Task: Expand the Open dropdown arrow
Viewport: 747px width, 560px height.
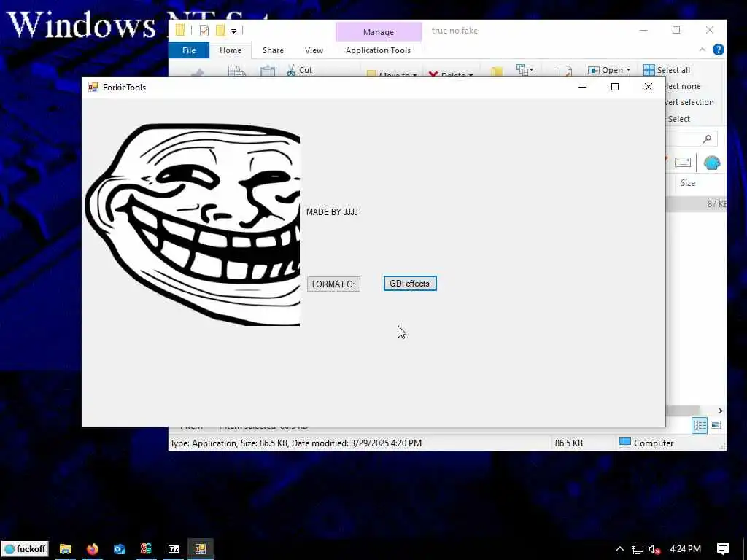Action: point(628,70)
